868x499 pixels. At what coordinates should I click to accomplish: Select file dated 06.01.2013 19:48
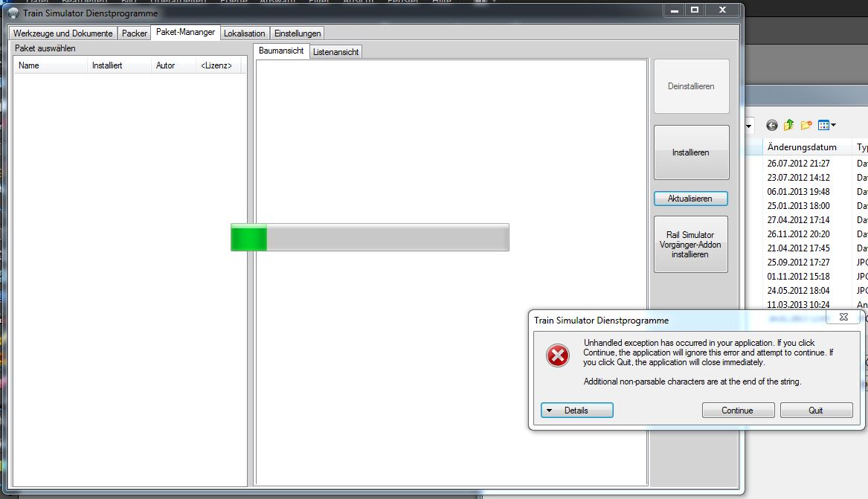(798, 191)
